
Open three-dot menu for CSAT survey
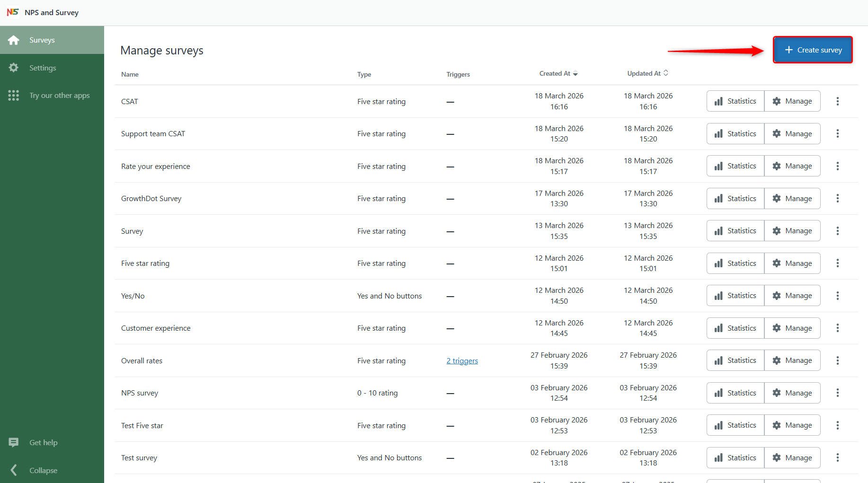click(x=837, y=101)
